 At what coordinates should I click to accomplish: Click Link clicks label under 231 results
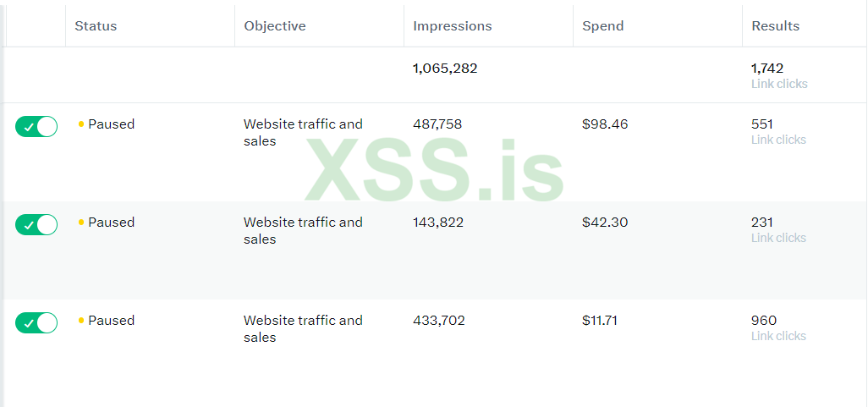coord(779,238)
